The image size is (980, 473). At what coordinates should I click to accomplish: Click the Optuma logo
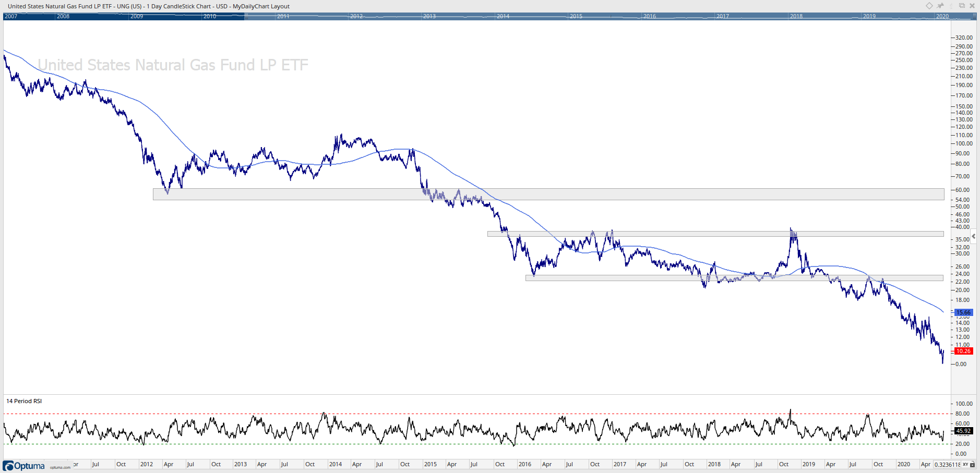point(24,466)
